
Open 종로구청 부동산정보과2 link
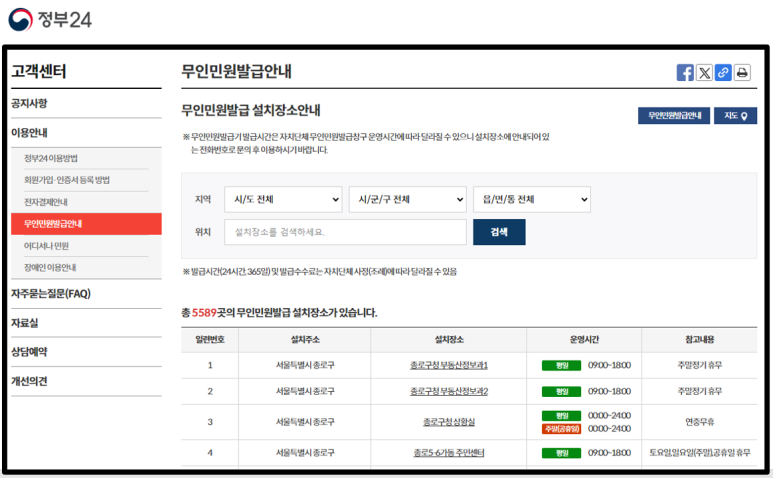[449, 391]
